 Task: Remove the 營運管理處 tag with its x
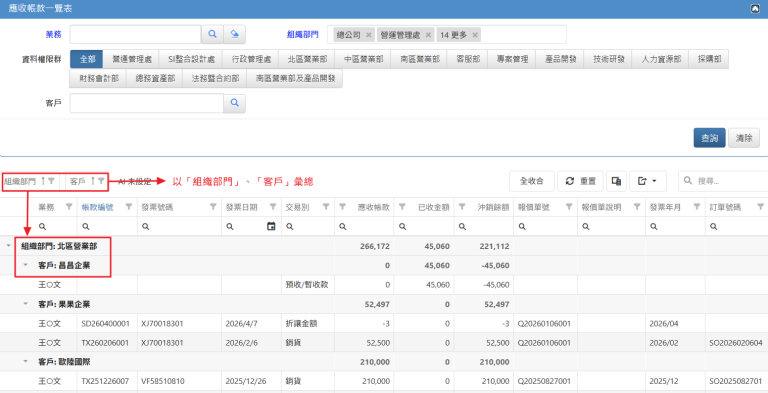coord(429,35)
